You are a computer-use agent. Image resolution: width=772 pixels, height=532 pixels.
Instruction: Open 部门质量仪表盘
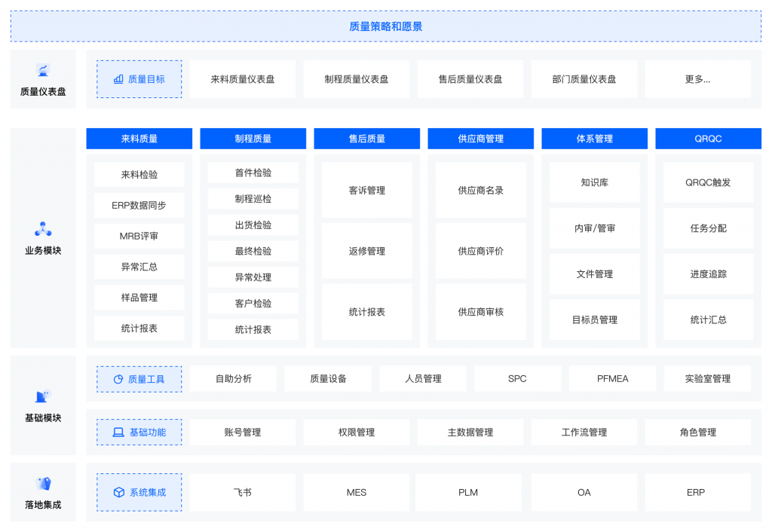(x=584, y=79)
